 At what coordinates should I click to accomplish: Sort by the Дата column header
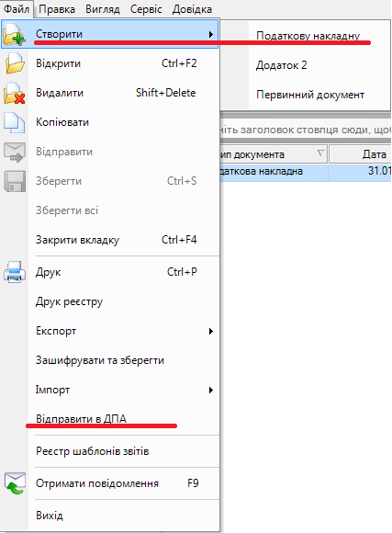(361, 154)
